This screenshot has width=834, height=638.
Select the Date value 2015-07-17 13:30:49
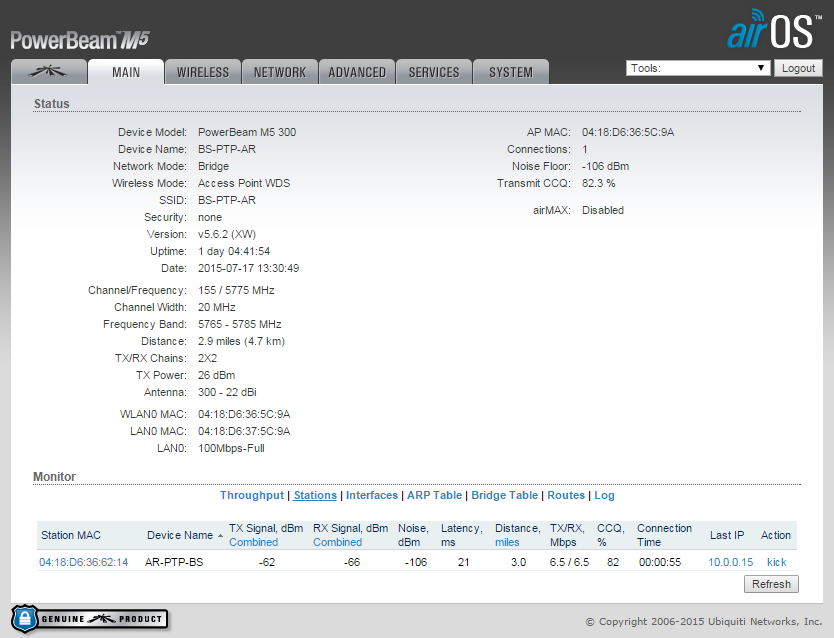point(248,268)
